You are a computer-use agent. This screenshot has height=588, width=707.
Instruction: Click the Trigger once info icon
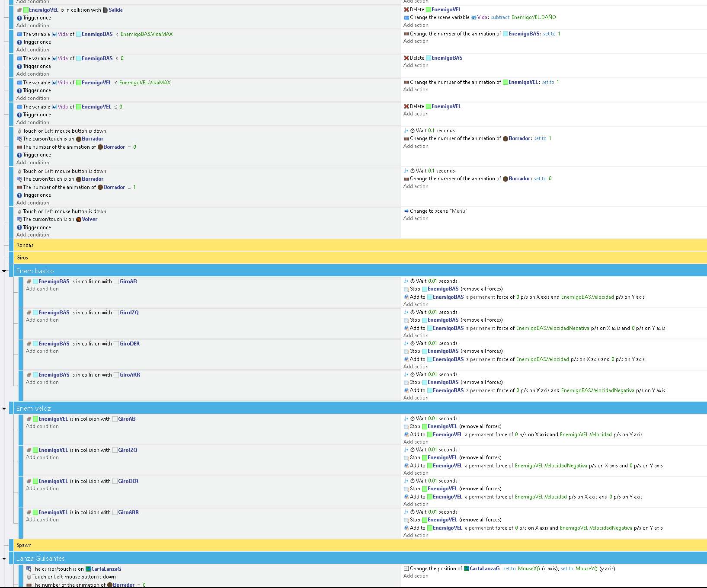click(19, 18)
